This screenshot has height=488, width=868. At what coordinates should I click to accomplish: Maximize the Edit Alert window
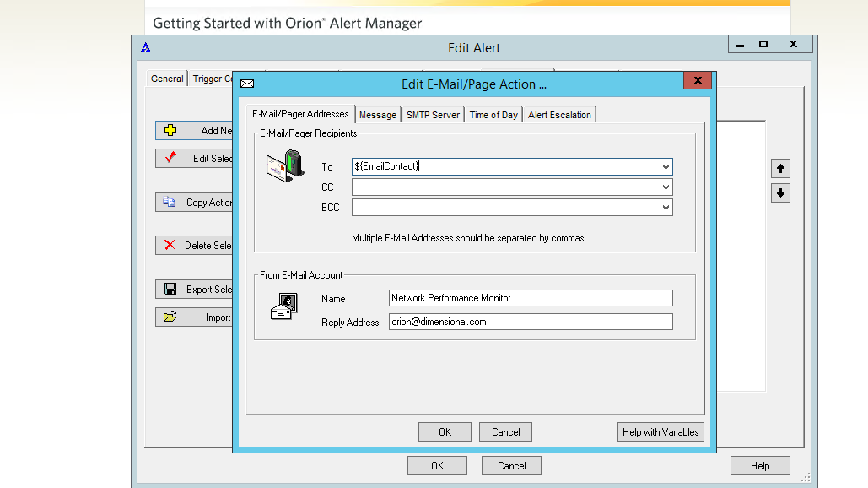coord(763,44)
